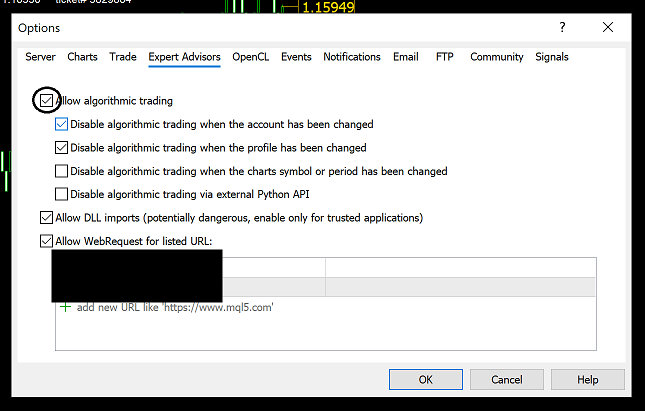Switch to the Community tab
Screen dimensions: 645x411
[497, 57]
